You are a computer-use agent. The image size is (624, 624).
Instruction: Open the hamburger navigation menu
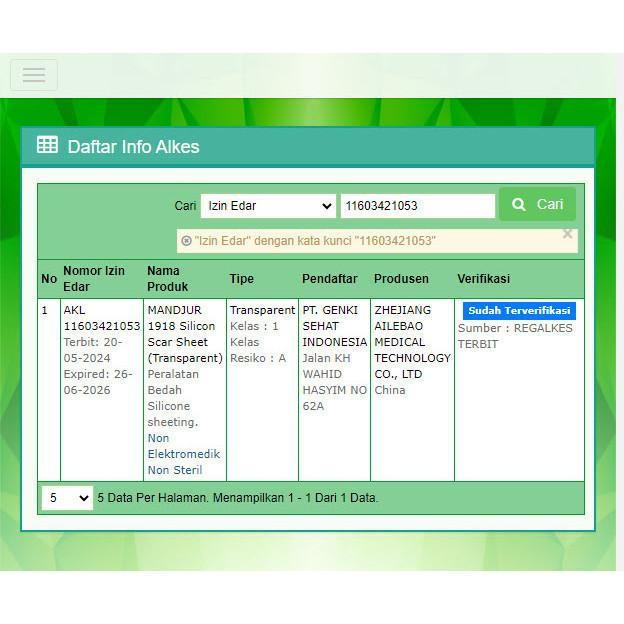pos(34,75)
